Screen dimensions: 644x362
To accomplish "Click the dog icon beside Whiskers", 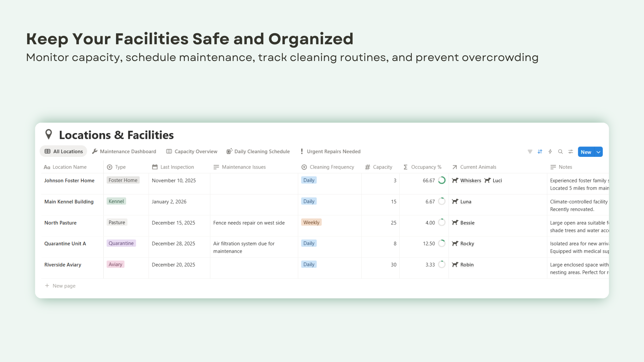I will [455, 180].
